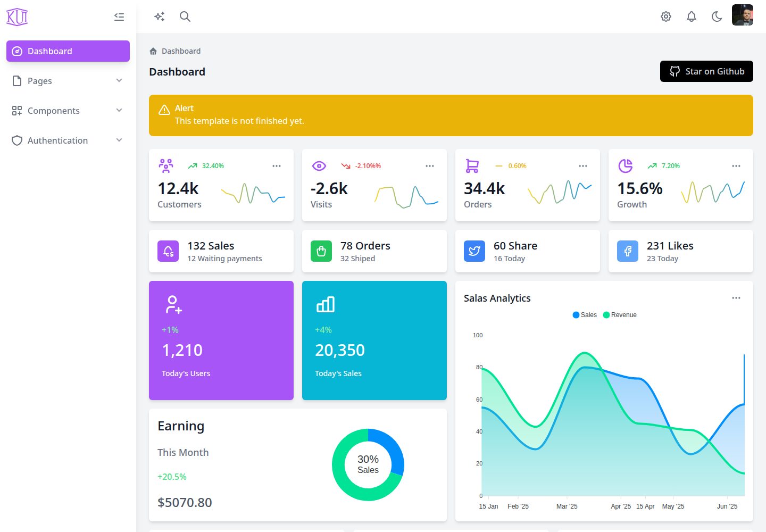Screen dimensions: 766x532
Task: Click the Orders cart icon
Action: pyautogui.click(x=472, y=166)
